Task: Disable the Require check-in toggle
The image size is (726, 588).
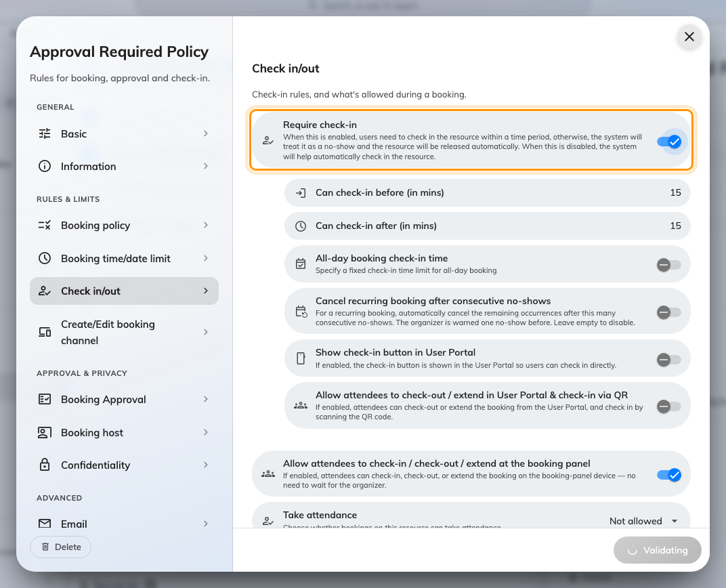Action: pos(669,142)
